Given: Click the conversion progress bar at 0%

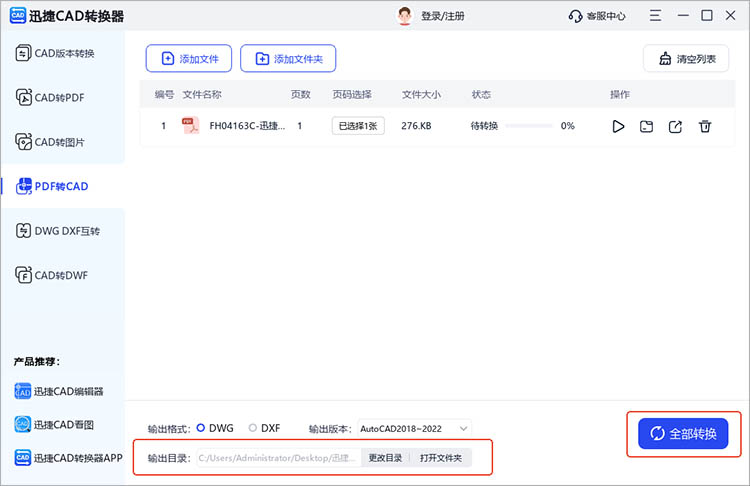Looking at the screenshot, I should (x=529, y=126).
